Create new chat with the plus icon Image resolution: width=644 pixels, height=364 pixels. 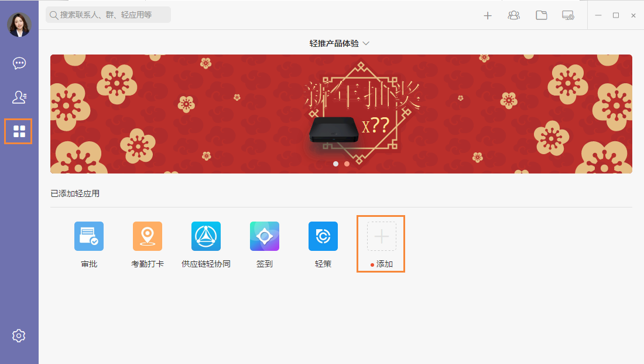[x=488, y=15]
